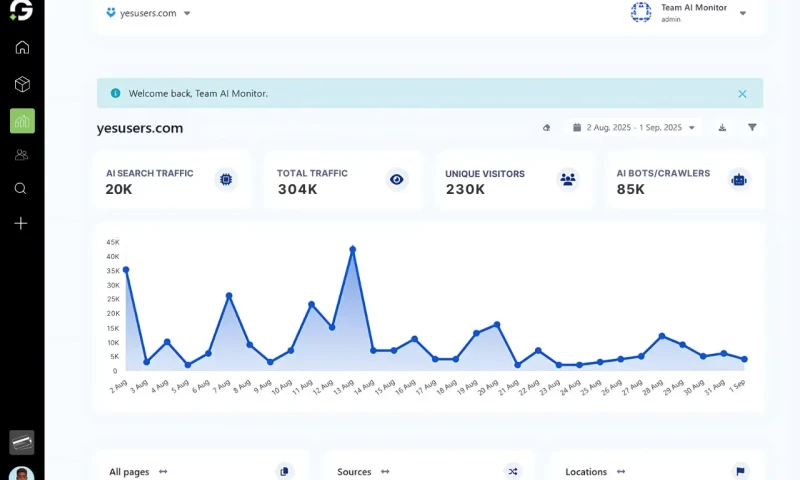Expand the Sources panel
Viewport: 800px width, 480px height.
click(x=385, y=472)
